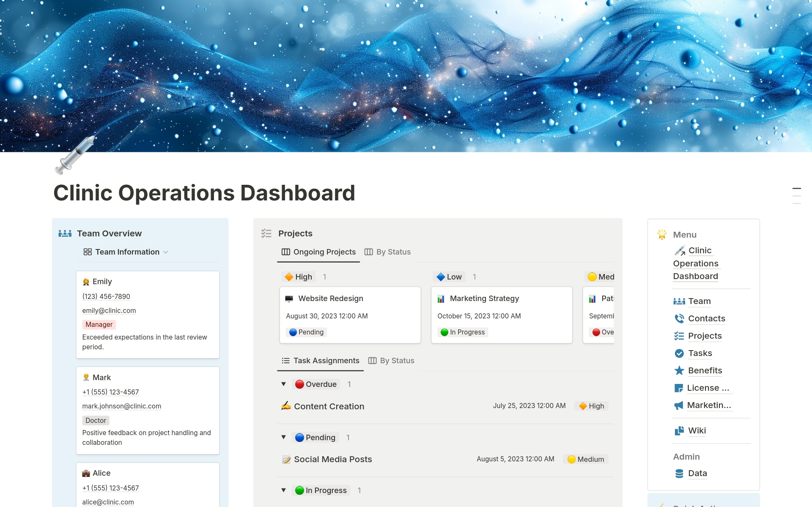812x507 pixels.
Task: Click the checklist icon beside Projects heading
Action: [266, 233]
